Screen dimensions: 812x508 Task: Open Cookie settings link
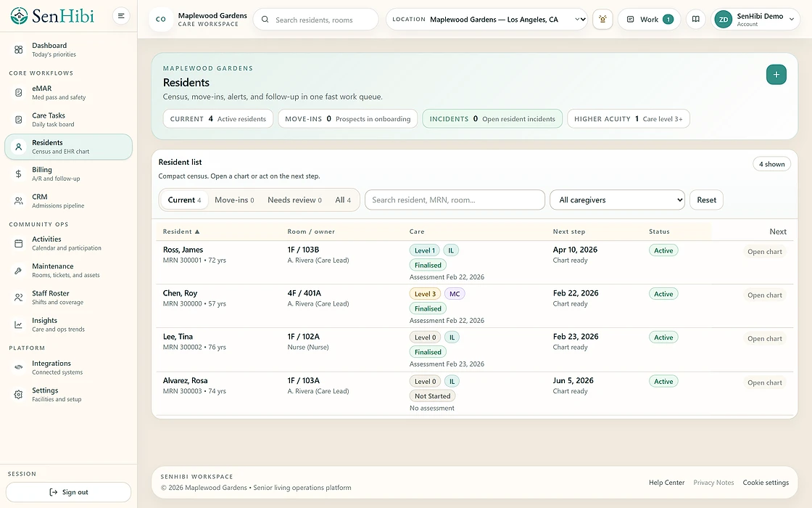tap(766, 483)
